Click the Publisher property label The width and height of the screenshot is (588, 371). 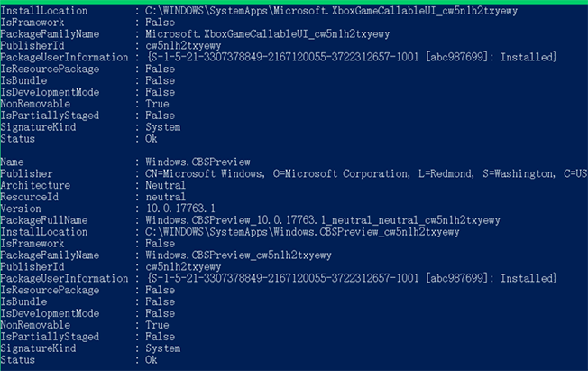tap(26, 173)
